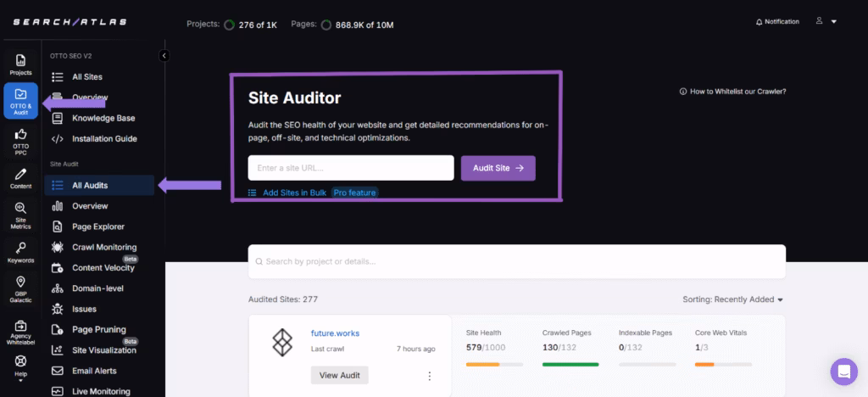Open the future.works three-dot options menu
The width and height of the screenshot is (868, 397).
tap(429, 376)
